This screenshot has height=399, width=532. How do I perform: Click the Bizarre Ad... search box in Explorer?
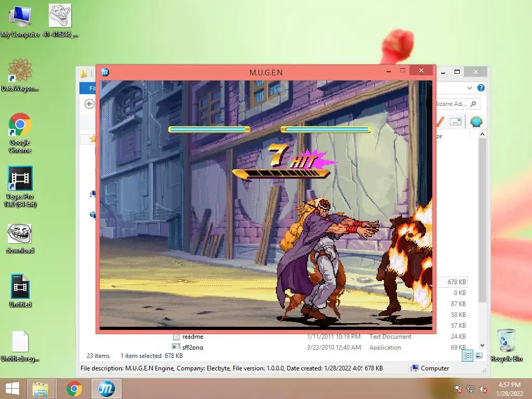(458, 104)
